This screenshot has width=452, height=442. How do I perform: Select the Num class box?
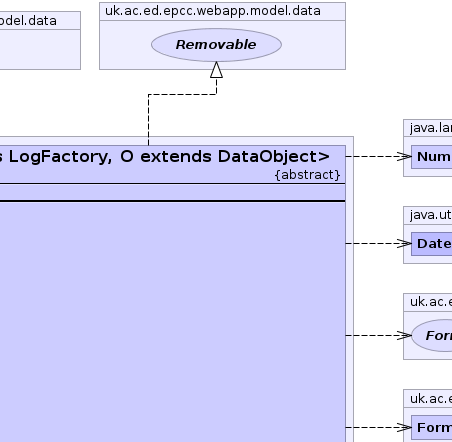pyautogui.click(x=432, y=157)
